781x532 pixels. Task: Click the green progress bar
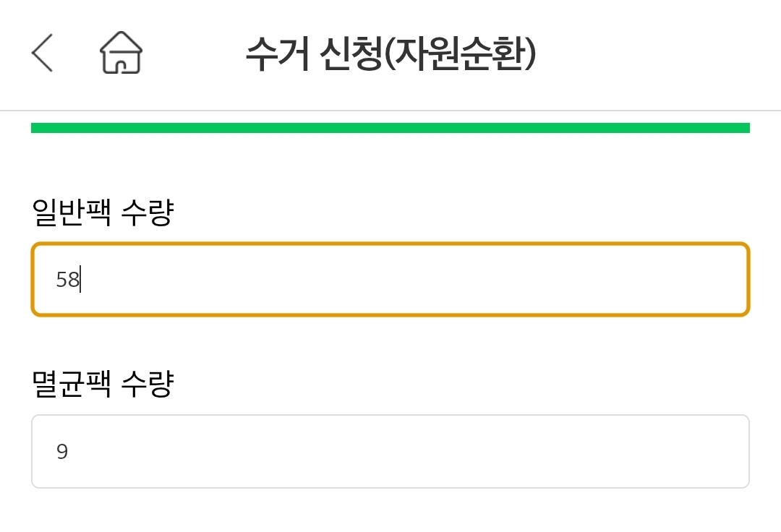(x=390, y=128)
